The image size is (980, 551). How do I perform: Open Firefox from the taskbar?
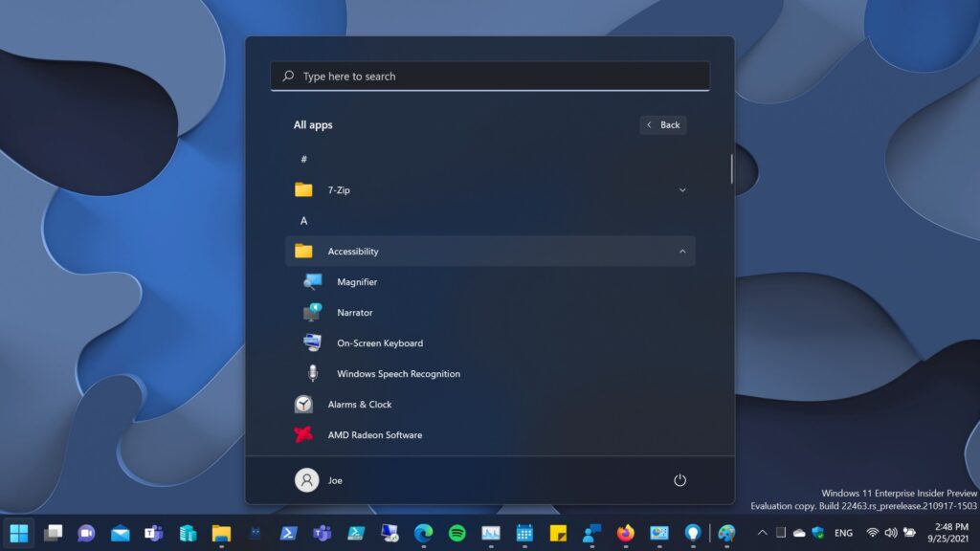625,533
